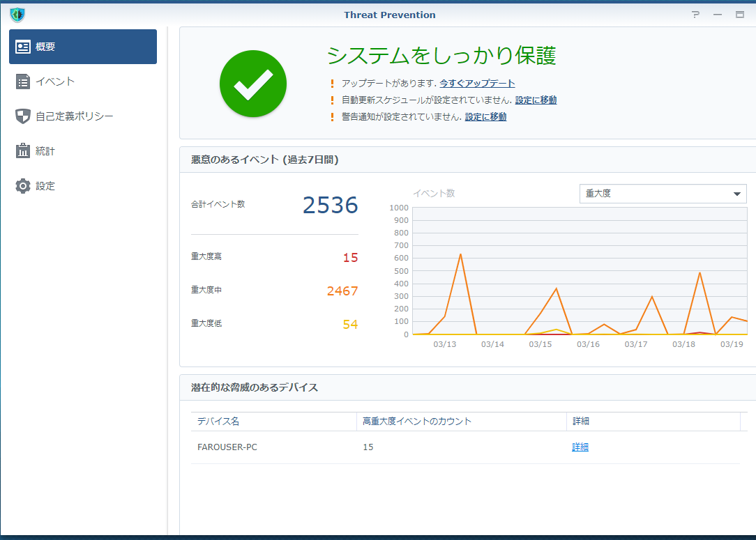Open the 重大度 dropdown menu
Viewport: 756px width, 540px height.
pos(663,194)
